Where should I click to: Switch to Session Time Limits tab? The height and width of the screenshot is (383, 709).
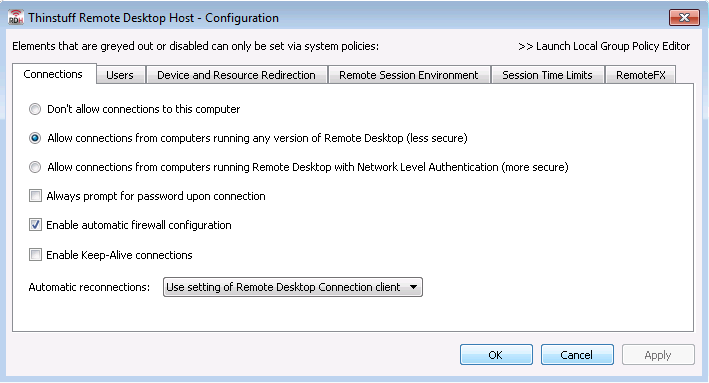(x=547, y=75)
